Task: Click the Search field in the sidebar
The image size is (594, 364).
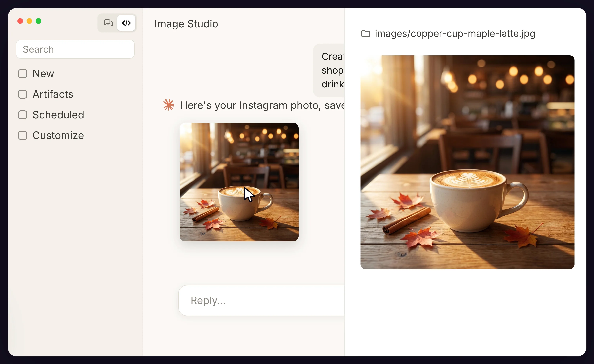Action: point(75,49)
